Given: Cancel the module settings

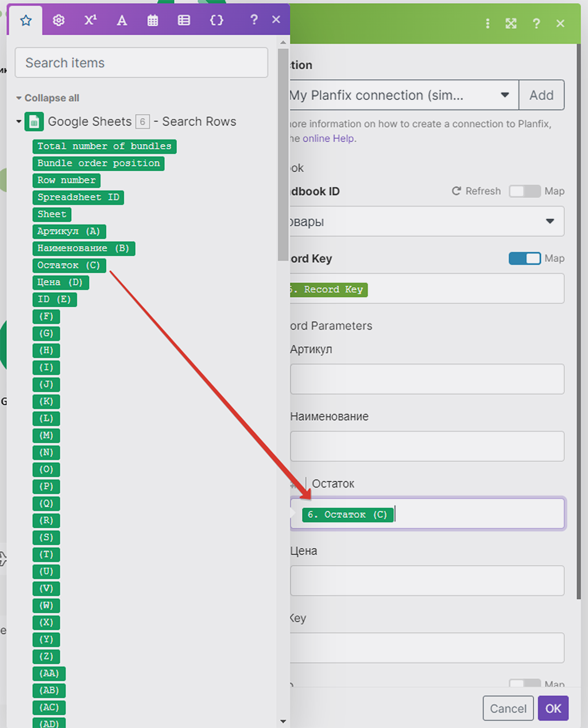Looking at the screenshot, I should pos(508,708).
